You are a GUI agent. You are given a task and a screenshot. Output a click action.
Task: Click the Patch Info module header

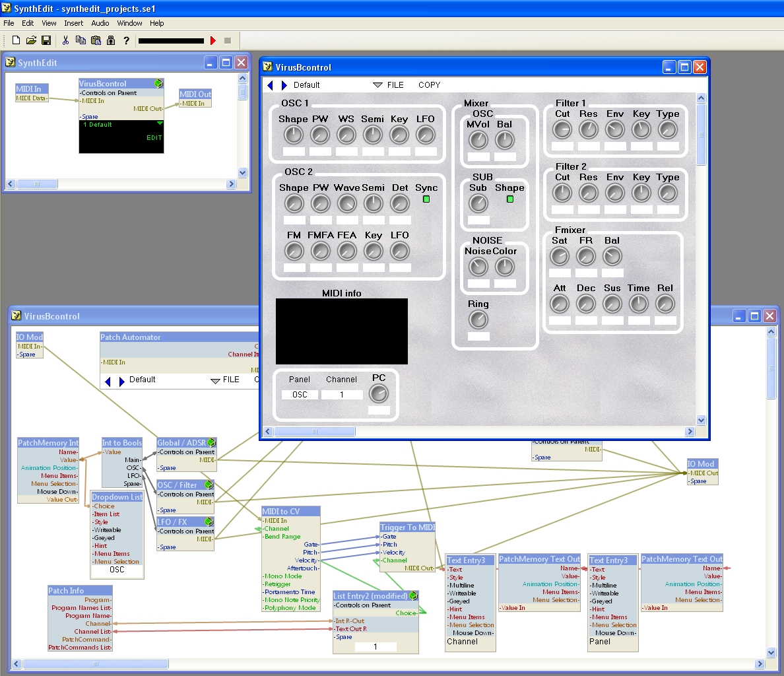point(80,590)
